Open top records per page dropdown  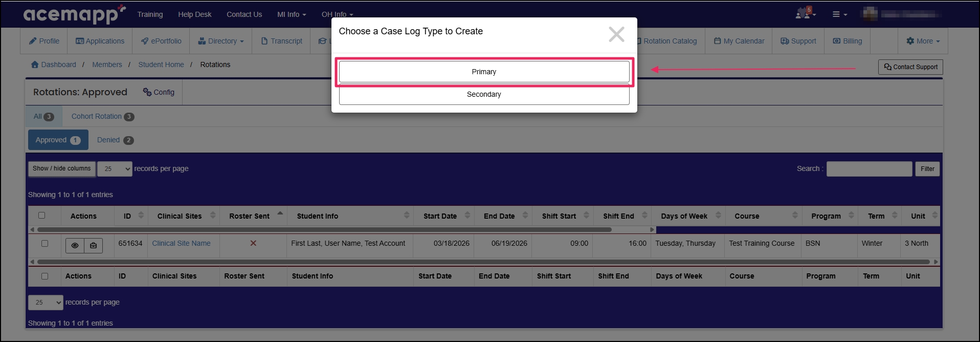[115, 168]
